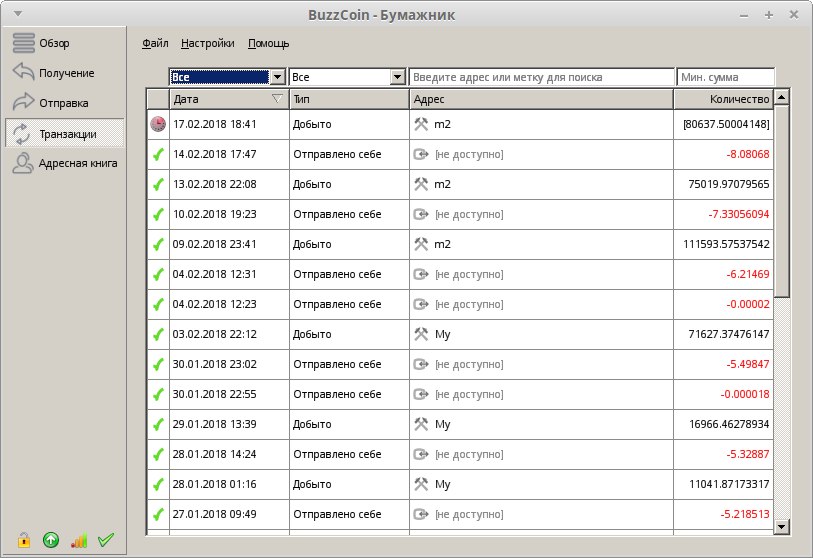Click the green up-arrow staking icon
This screenshot has height=558, width=813.
click(x=51, y=540)
